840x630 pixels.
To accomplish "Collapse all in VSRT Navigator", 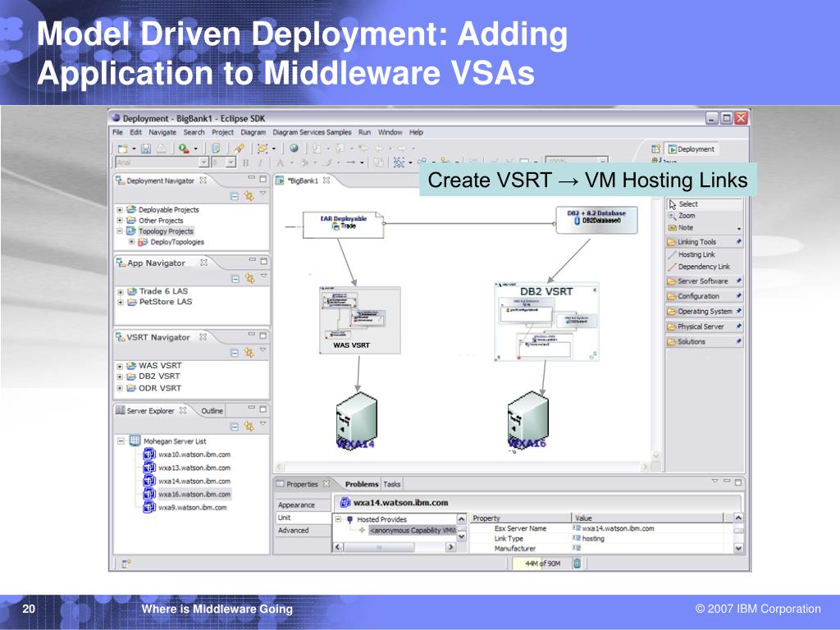I will click(x=234, y=353).
